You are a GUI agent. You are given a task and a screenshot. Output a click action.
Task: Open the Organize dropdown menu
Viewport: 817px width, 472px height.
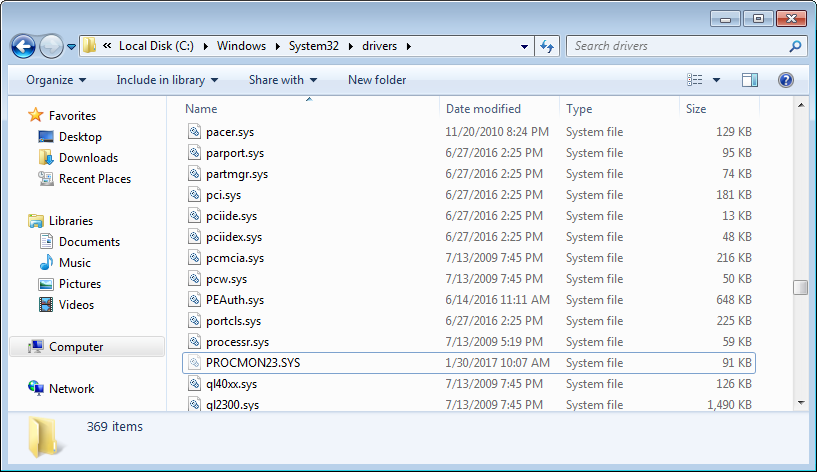[56, 80]
